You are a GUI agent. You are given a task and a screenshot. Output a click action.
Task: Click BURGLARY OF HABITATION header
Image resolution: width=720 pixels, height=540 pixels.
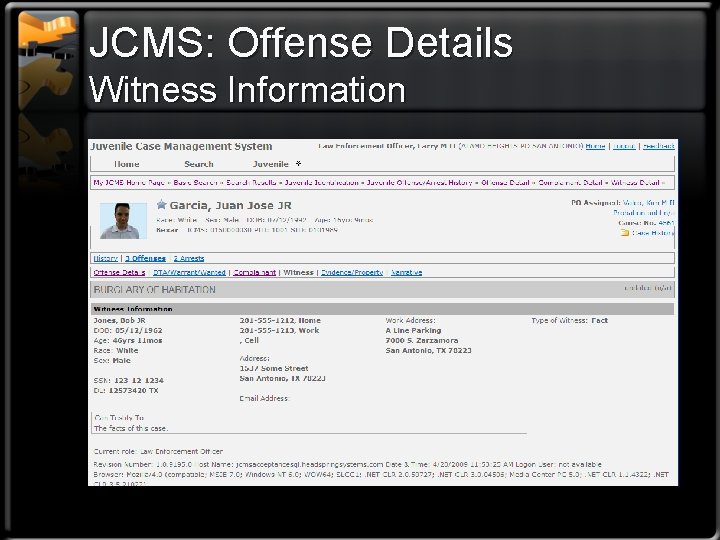[x=154, y=290]
